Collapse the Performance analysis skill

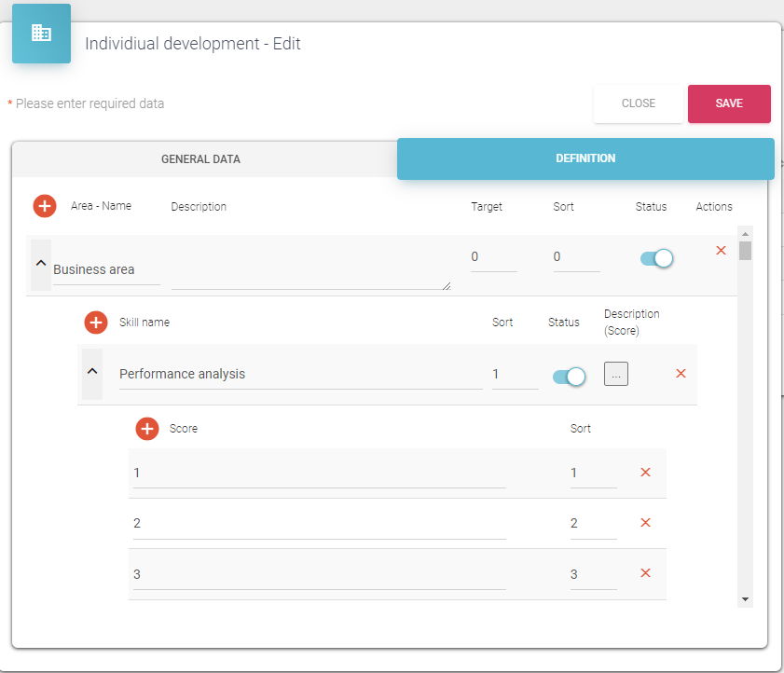(x=92, y=371)
